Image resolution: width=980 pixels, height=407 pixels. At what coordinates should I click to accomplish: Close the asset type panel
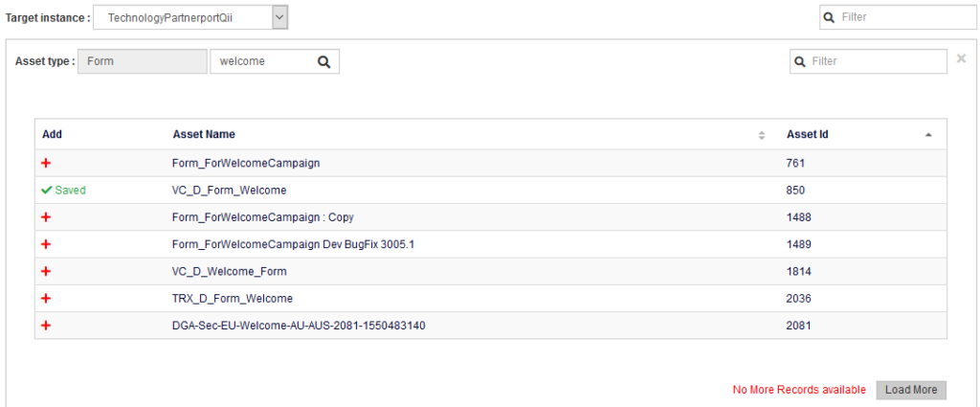[x=961, y=59]
